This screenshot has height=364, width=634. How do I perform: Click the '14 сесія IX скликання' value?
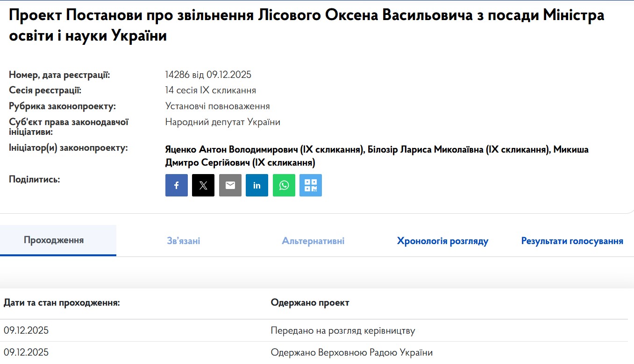210,91
